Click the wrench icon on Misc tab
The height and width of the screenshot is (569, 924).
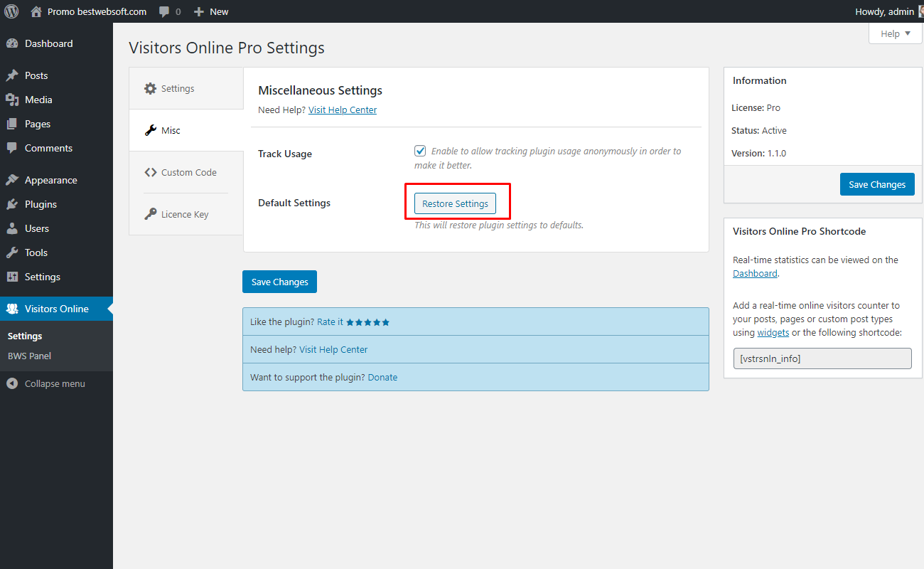click(150, 130)
